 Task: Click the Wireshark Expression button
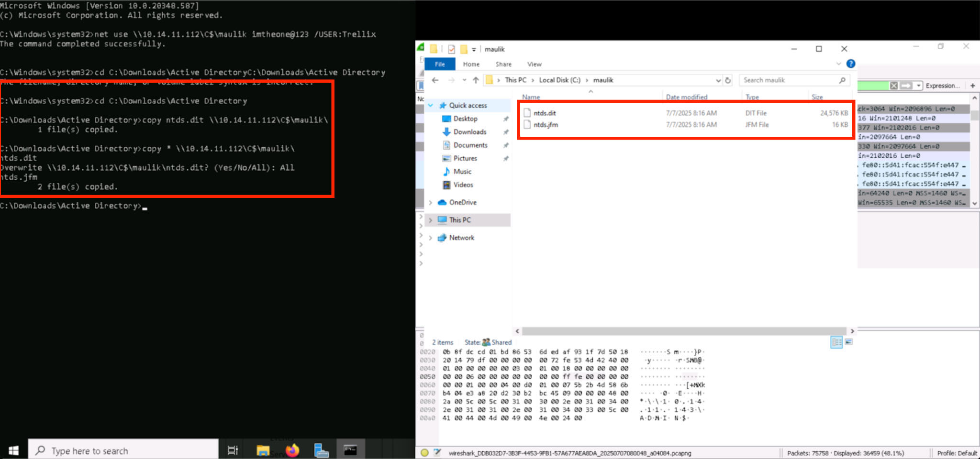pyautogui.click(x=942, y=86)
